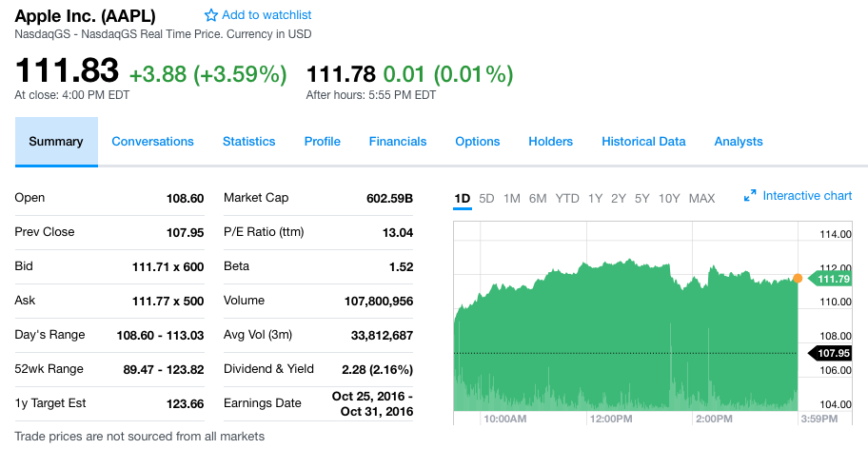Image resolution: width=868 pixels, height=449 pixels.
Task: Select the 5D chart range
Action: click(x=486, y=199)
